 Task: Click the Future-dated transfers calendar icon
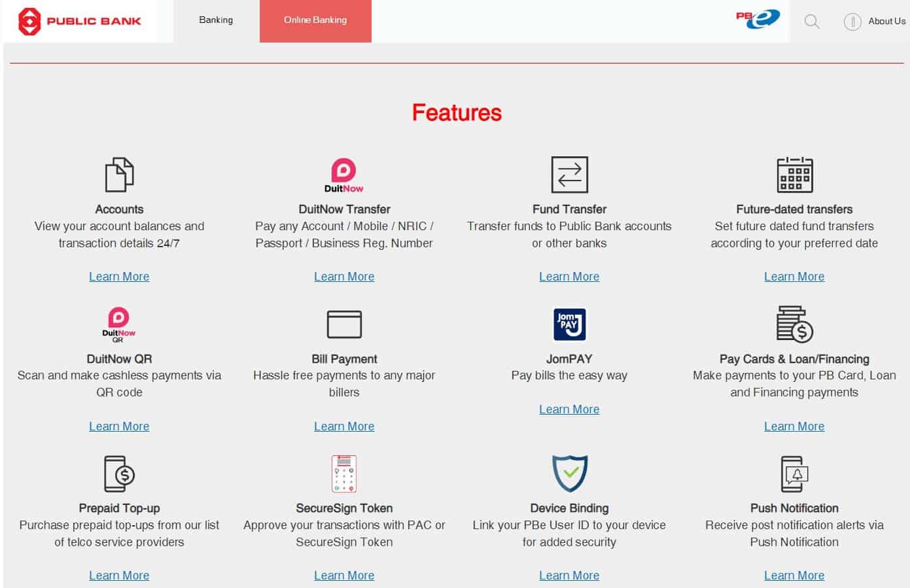[794, 175]
